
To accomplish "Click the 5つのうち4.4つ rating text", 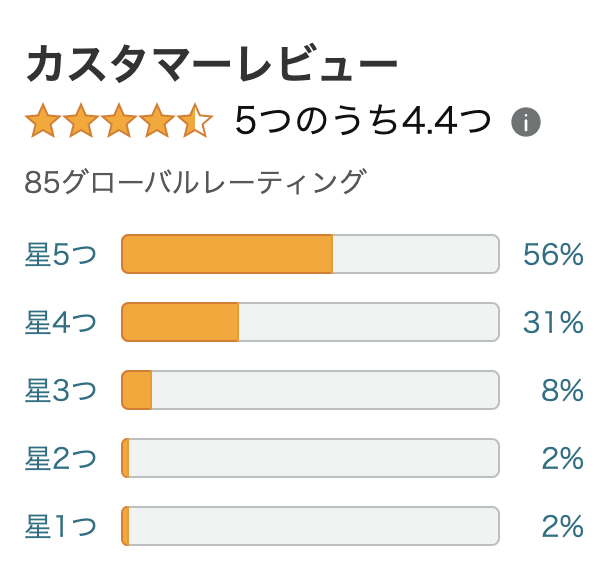I will tap(363, 121).
